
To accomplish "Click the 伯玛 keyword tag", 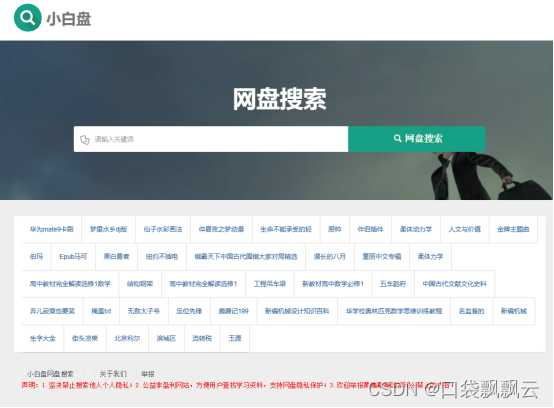I will pos(36,256).
